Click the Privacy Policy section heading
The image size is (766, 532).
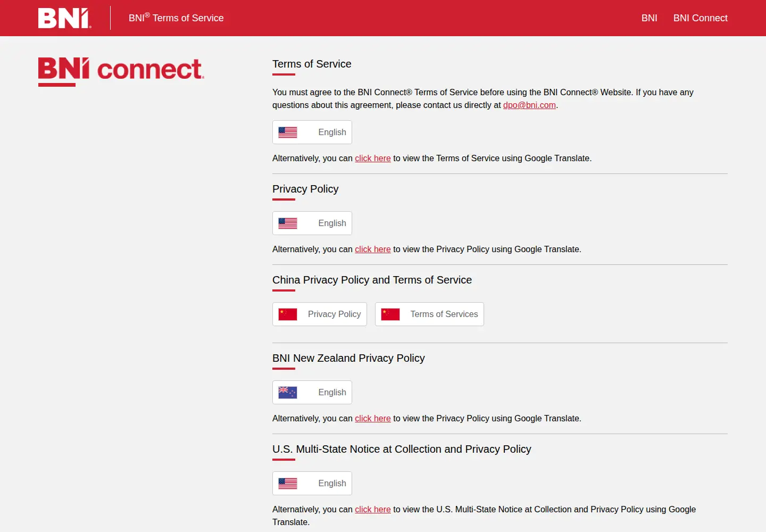305,189
